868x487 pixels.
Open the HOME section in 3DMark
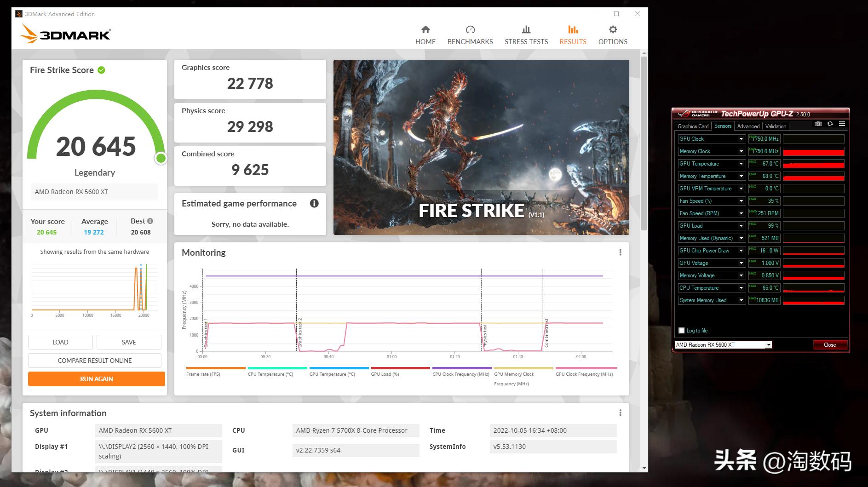click(x=425, y=35)
